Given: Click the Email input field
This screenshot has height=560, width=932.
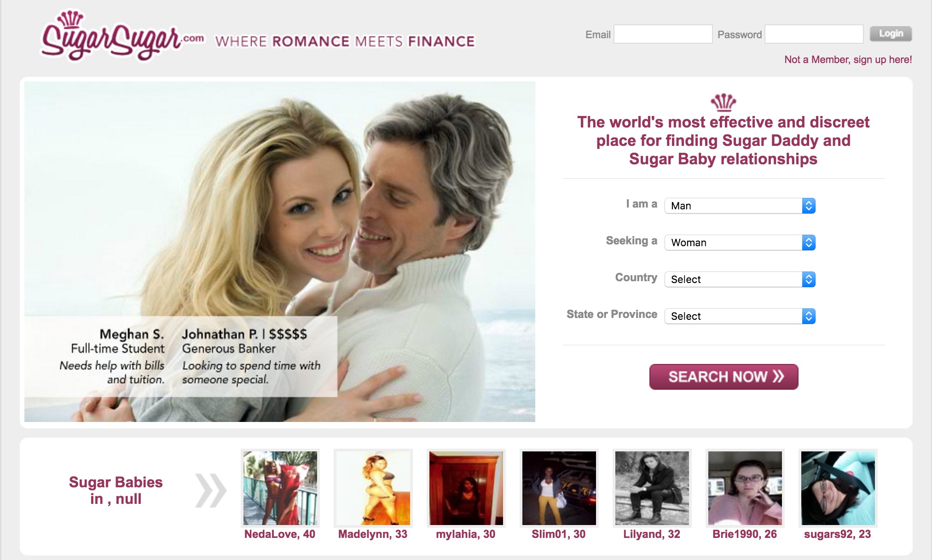Looking at the screenshot, I should 663,35.
